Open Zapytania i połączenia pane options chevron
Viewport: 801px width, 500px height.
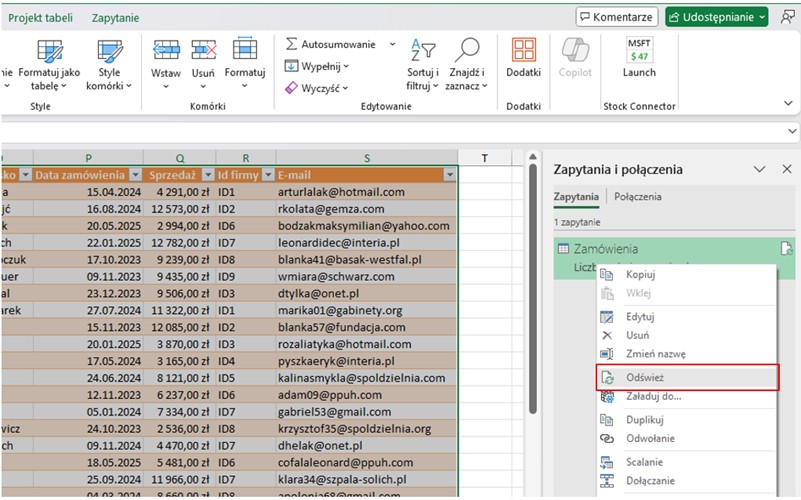coord(760,169)
